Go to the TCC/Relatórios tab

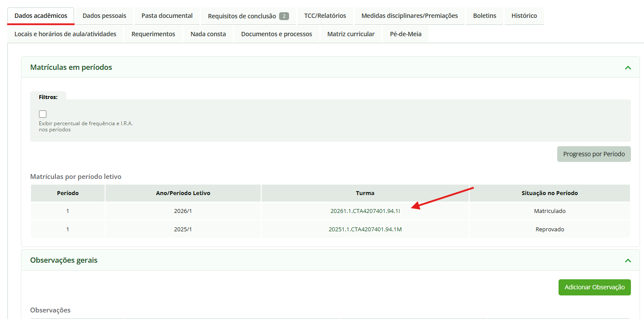tap(325, 16)
